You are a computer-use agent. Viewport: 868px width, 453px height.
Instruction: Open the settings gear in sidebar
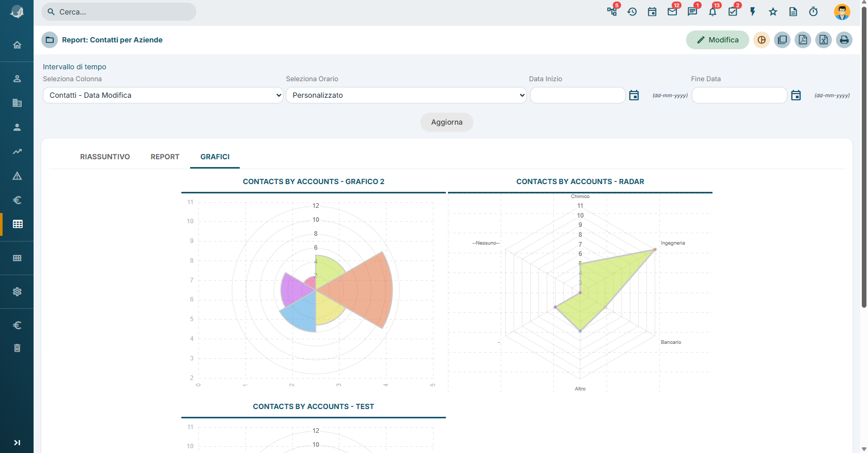tap(17, 292)
